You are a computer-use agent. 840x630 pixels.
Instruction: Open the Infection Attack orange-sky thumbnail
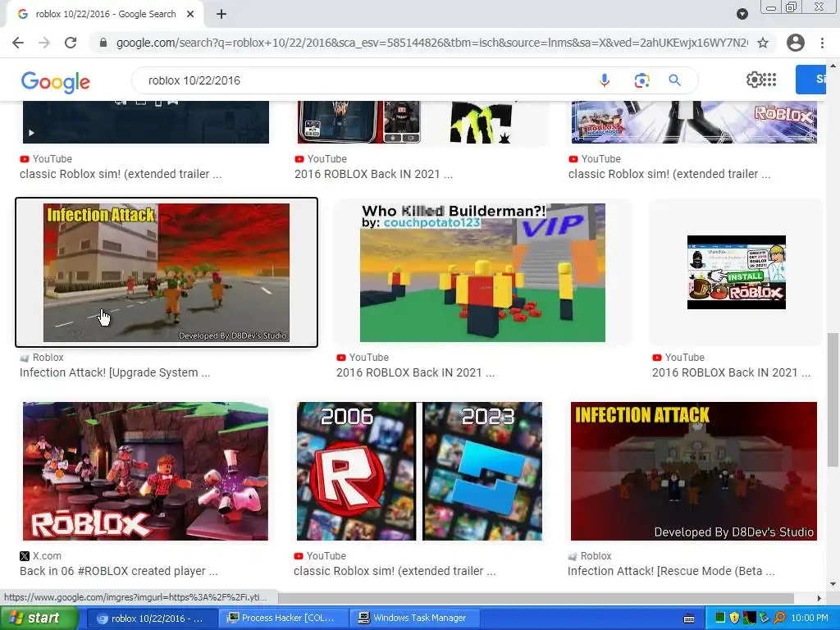click(166, 272)
